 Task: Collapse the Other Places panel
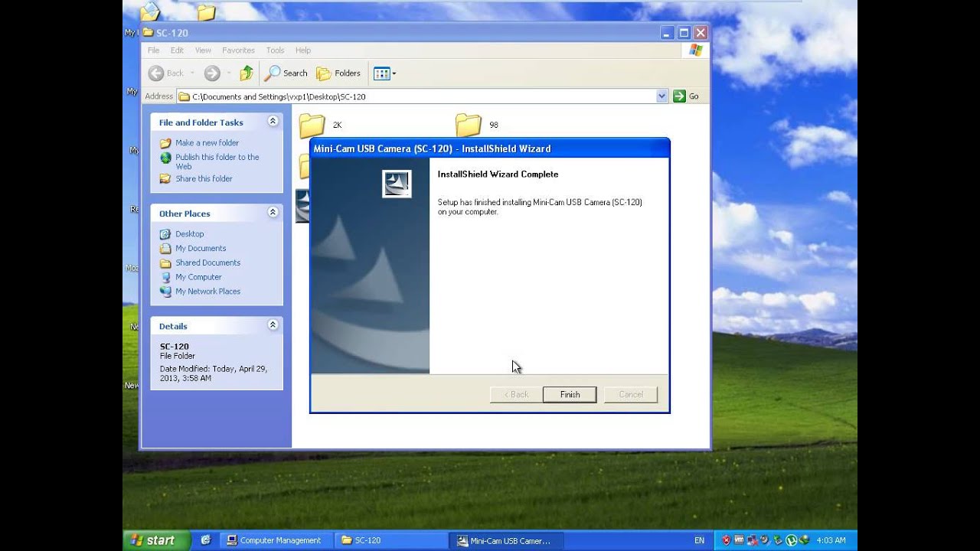[273, 213]
